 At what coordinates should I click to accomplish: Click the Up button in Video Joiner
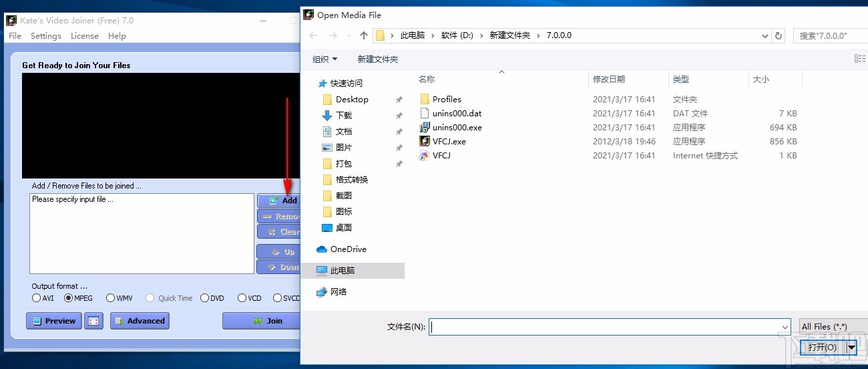pos(279,252)
